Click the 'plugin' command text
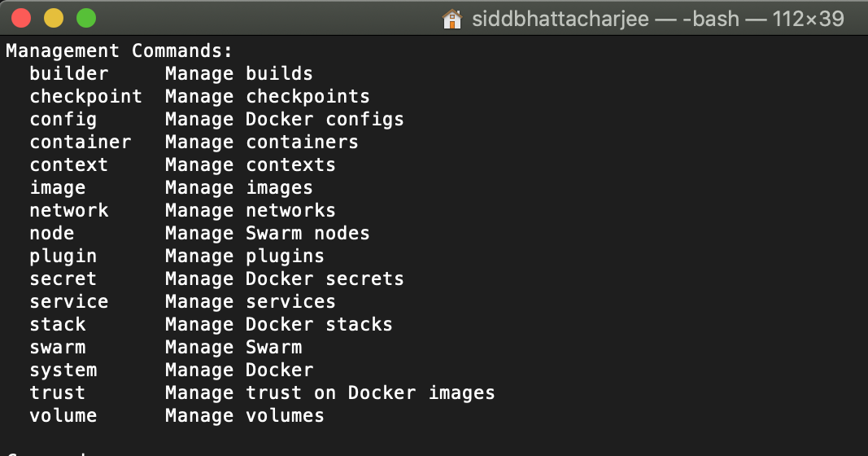 pos(63,256)
